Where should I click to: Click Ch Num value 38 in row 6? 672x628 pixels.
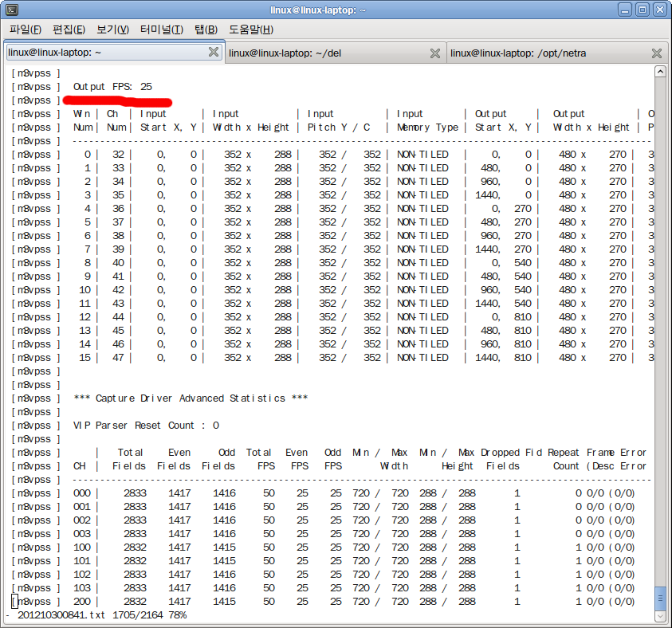coord(118,236)
